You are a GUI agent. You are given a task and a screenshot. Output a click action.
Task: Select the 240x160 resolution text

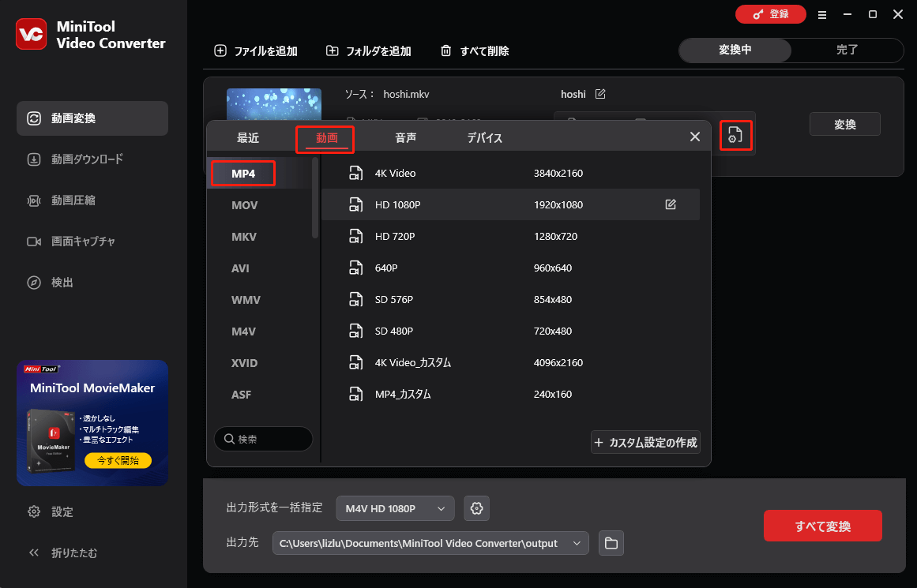click(553, 394)
